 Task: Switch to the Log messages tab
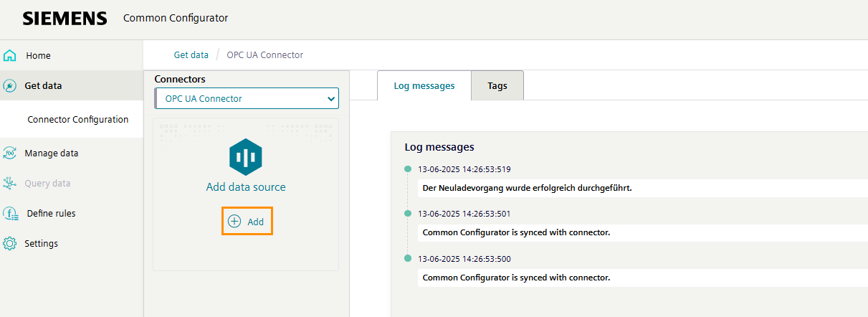pos(424,85)
